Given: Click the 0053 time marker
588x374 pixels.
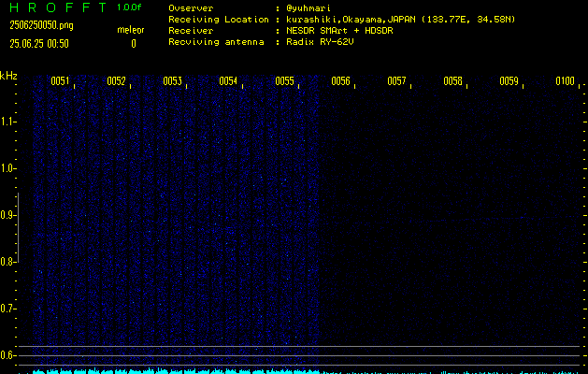Looking at the screenshot, I should [173, 81].
